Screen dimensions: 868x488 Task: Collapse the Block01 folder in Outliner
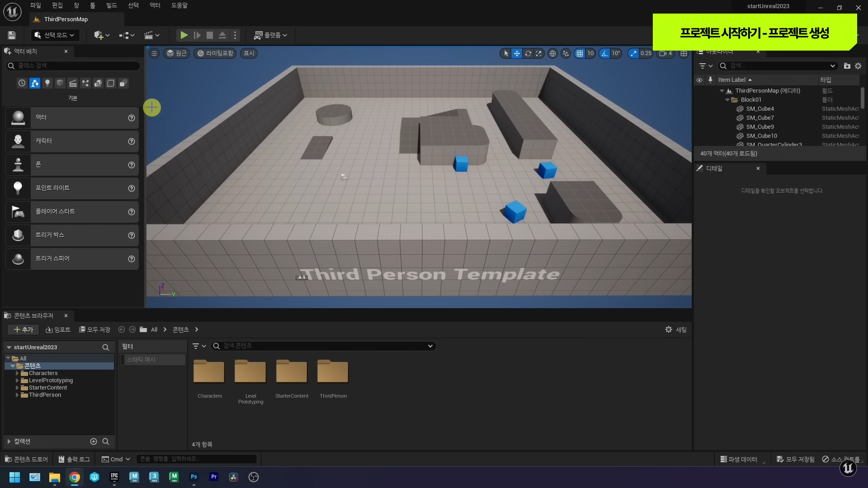coord(727,100)
